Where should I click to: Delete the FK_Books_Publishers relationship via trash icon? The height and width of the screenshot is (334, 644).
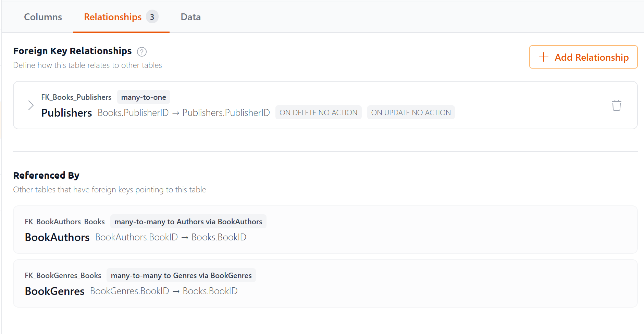pos(616,105)
